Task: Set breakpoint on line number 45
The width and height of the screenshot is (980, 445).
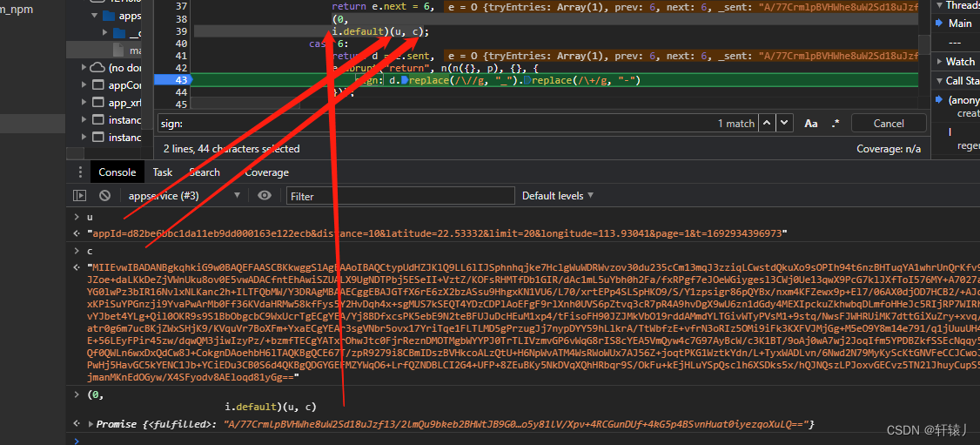Action: [181, 105]
